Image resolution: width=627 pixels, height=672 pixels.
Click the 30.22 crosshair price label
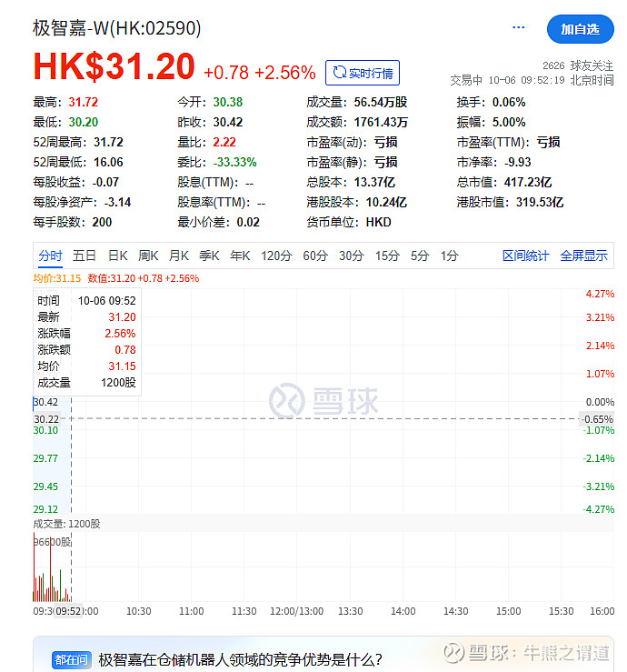pyautogui.click(x=46, y=418)
